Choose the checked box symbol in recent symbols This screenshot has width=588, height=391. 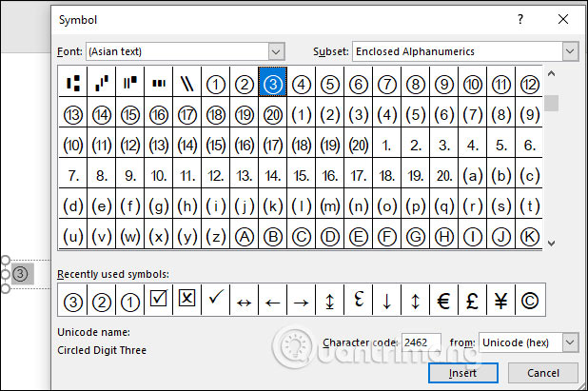tap(158, 301)
